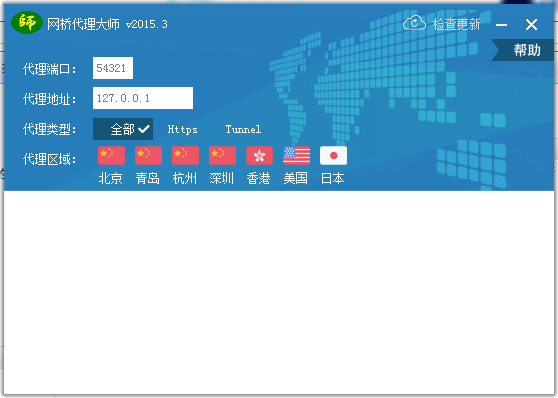Click the 北京 text label
Screen dimensions: 558x398
[x=111, y=178]
